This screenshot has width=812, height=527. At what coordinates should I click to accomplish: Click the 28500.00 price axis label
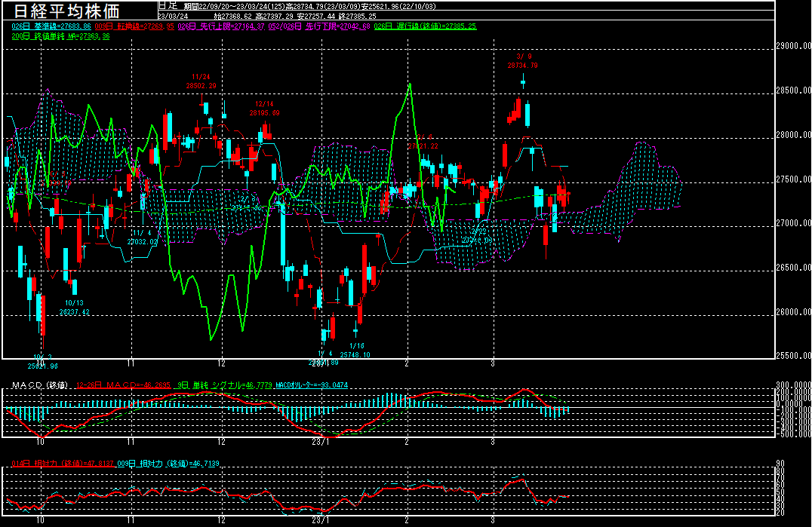(x=793, y=90)
